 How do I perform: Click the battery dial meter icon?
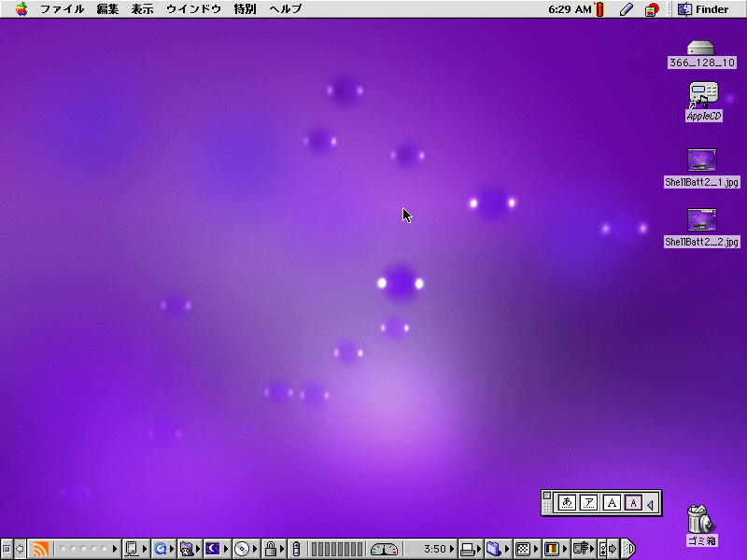[384, 550]
